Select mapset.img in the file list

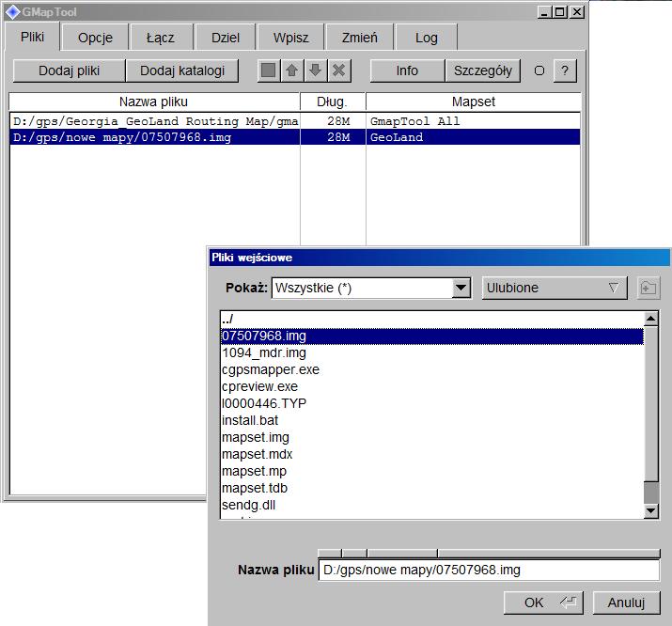[432, 437]
